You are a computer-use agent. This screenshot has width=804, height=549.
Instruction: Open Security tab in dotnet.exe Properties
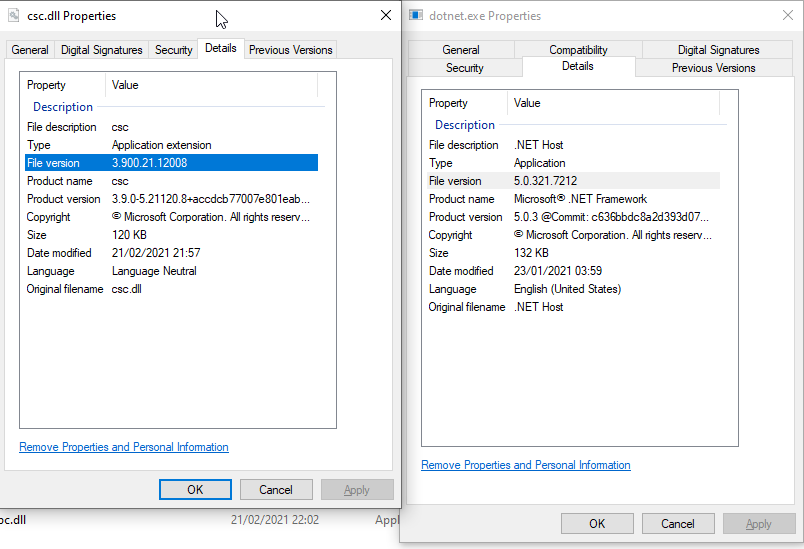(x=465, y=68)
